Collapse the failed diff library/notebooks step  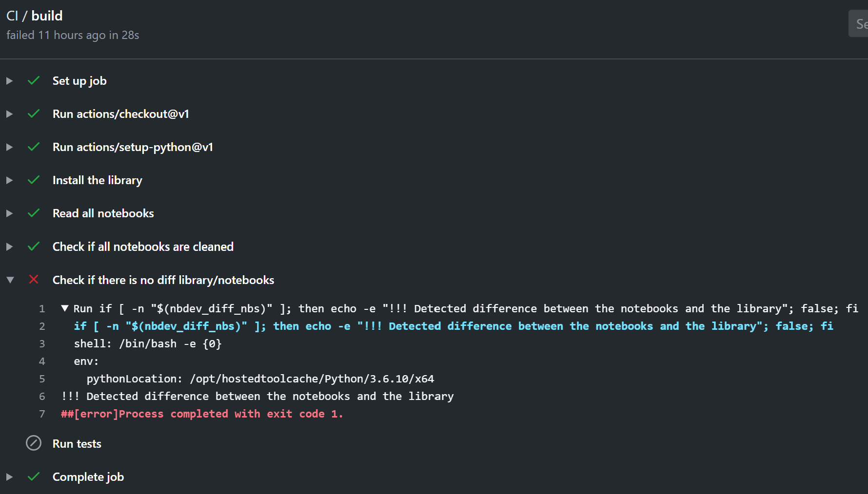pos(10,280)
